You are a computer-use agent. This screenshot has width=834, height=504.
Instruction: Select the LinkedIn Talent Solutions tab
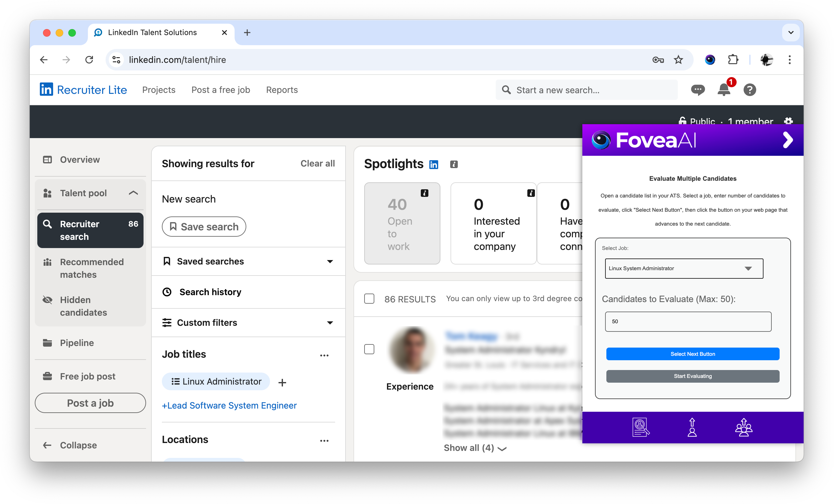[x=161, y=33]
